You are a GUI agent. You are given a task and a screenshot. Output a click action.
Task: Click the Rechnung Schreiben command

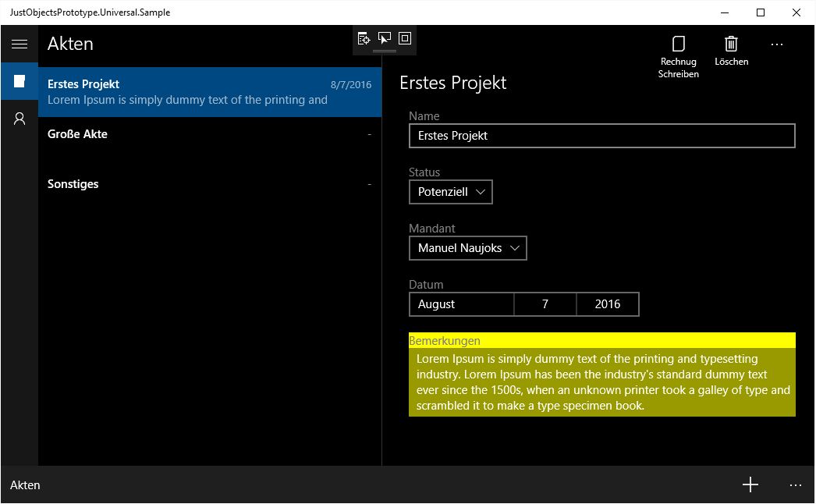pos(678,56)
